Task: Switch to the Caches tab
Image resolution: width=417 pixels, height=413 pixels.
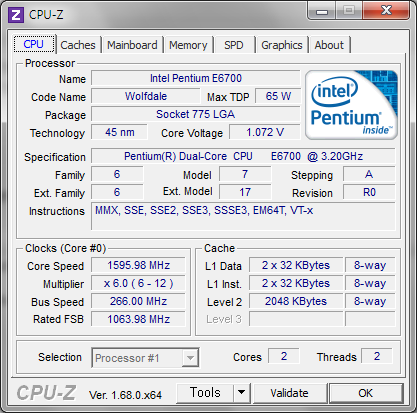Action: (x=78, y=45)
